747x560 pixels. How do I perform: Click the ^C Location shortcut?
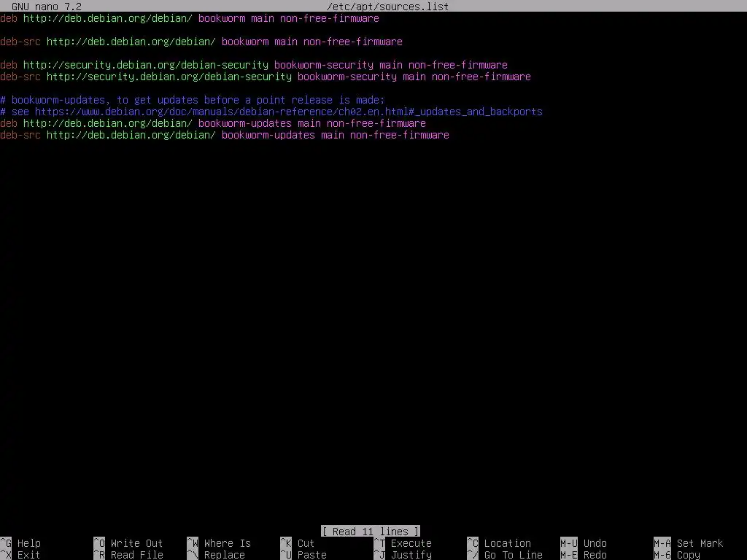(x=499, y=543)
